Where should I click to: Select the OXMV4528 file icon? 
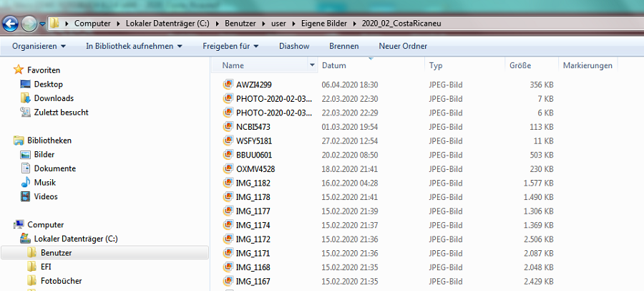pyautogui.click(x=228, y=168)
